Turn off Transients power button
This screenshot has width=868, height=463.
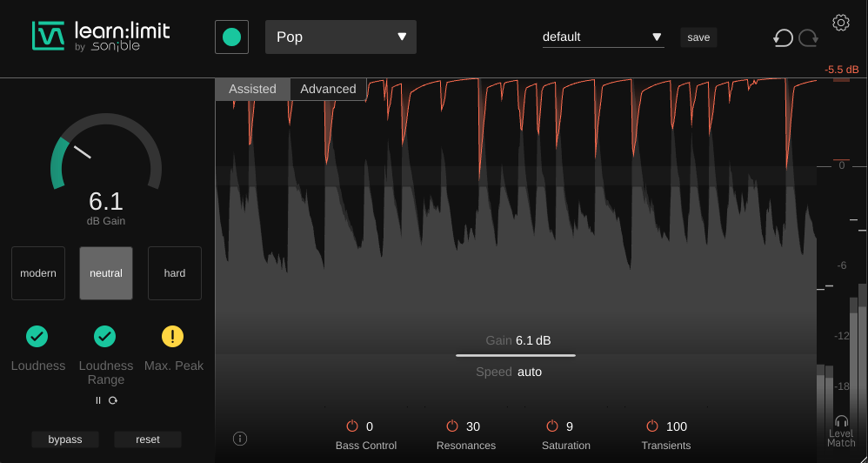(652, 426)
